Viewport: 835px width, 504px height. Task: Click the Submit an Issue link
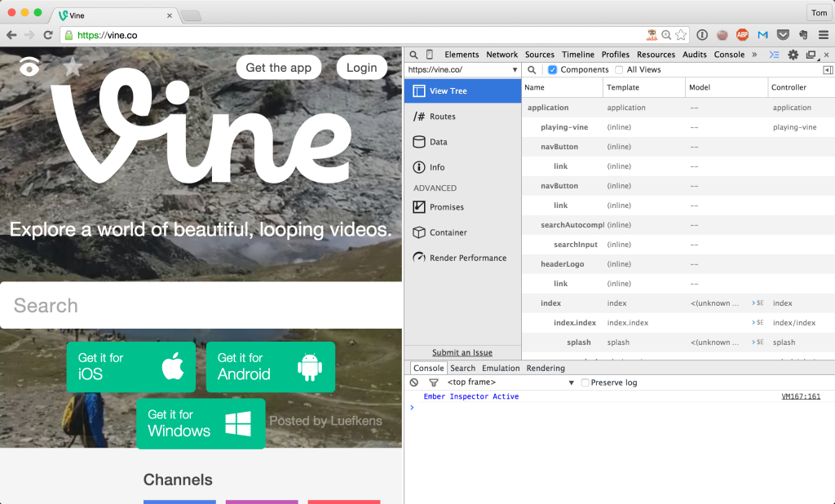click(462, 352)
